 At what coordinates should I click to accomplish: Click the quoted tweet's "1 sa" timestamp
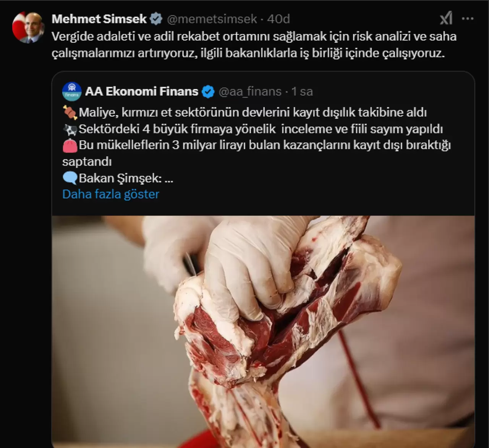click(x=302, y=92)
